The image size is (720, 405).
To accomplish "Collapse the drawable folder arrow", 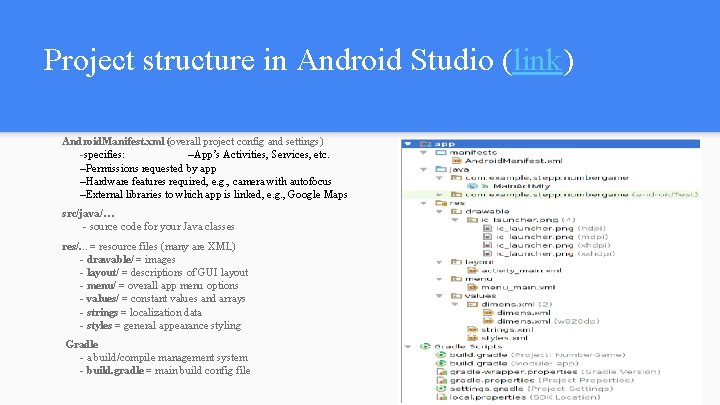I will click(x=439, y=212).
